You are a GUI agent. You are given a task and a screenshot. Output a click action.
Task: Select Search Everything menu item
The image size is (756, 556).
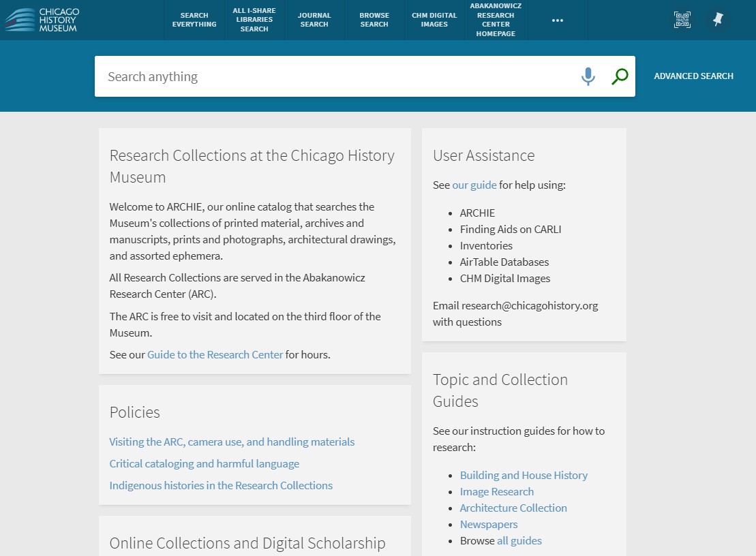pos(194,20)
